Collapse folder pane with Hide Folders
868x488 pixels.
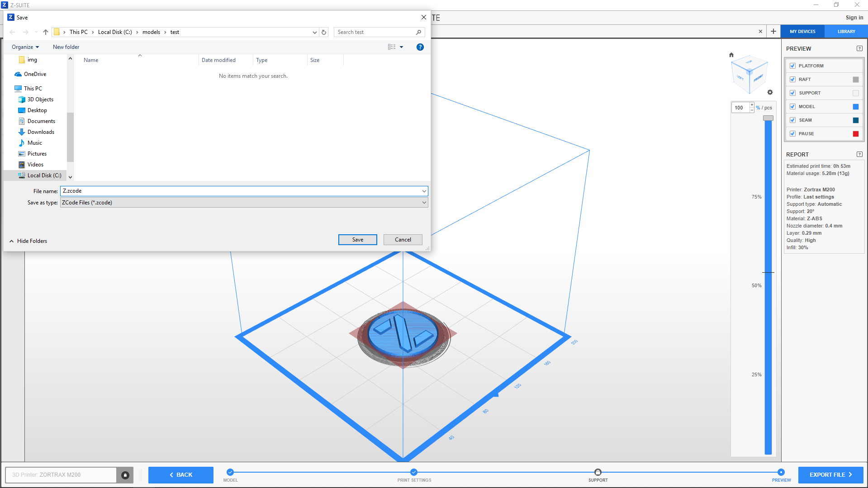[28, 241]
